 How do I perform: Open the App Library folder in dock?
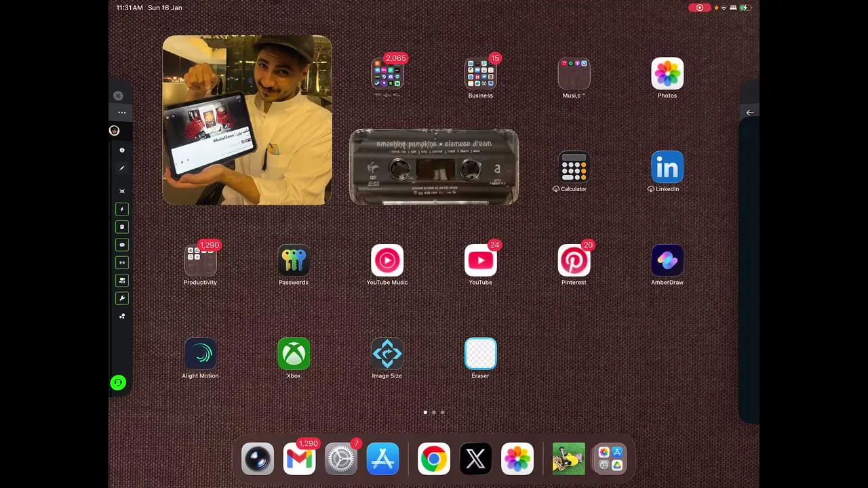[x=610, y=459]
